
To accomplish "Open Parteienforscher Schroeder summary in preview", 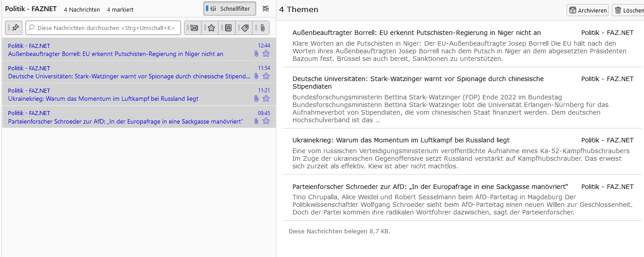I will (430, 187).
